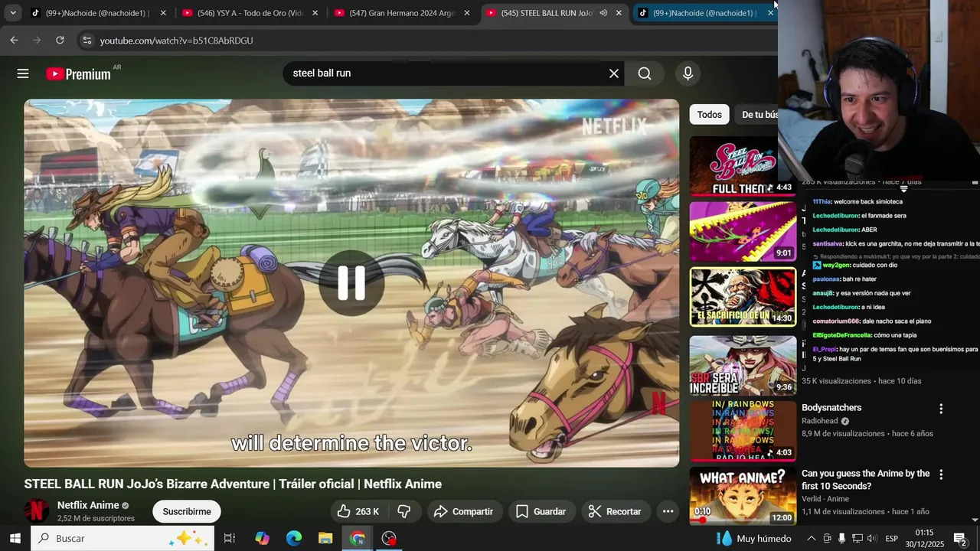Like the video with 263 K thumbs-up
980x551 pixels.
(x=358, y=511)
